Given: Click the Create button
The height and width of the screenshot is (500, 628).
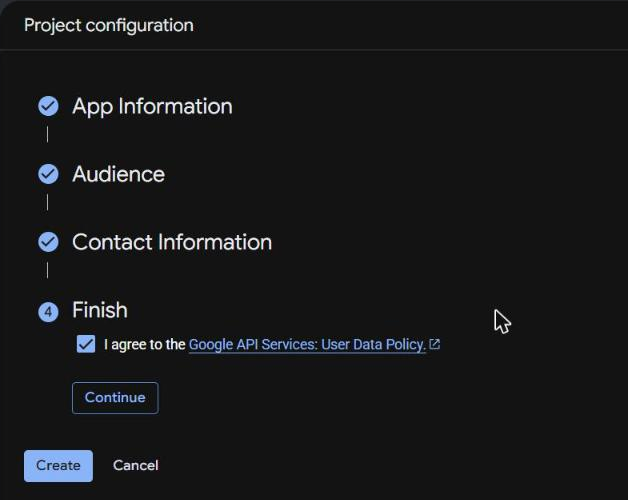Looking at the screenshot, I should point(58,466).
